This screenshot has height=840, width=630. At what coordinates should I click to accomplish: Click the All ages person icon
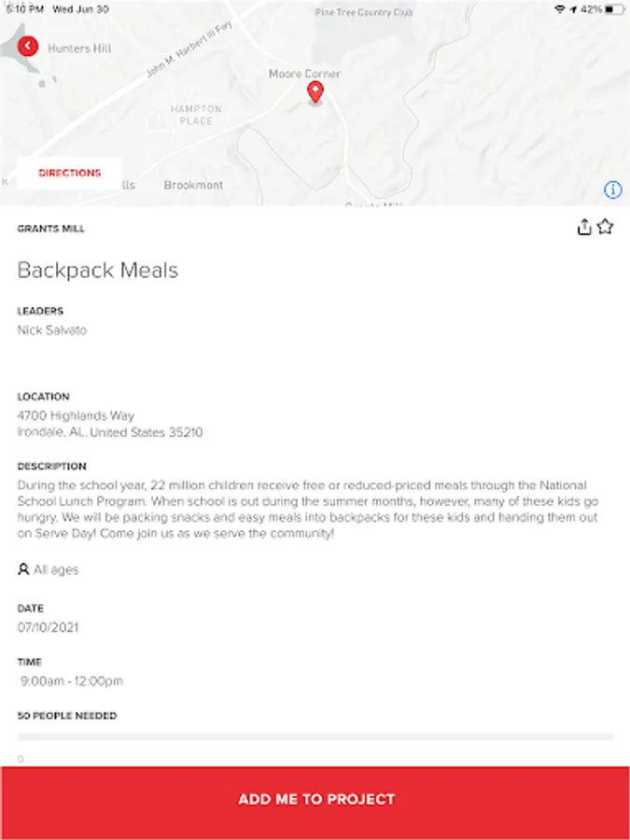(23, 569)
